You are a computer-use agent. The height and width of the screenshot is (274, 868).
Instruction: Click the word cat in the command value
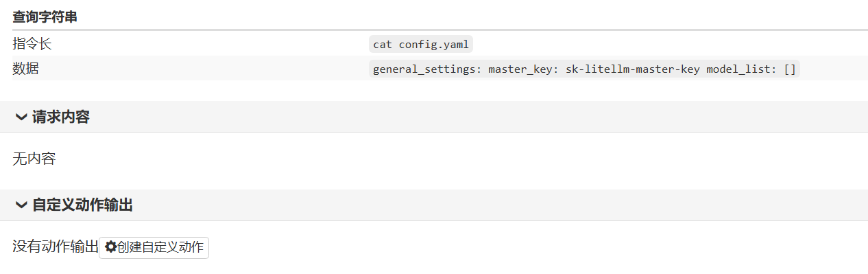pyautogui.click(x=383, y=45)
